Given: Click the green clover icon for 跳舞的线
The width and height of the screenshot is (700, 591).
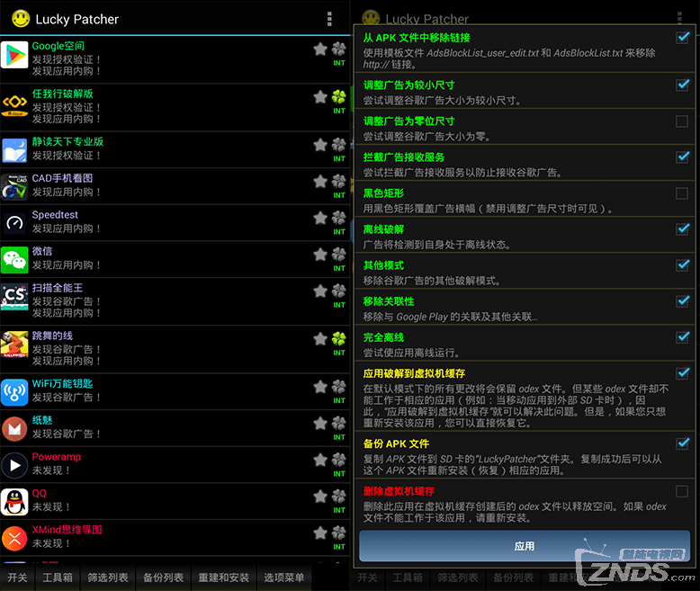Looking at the screenshot, I should tap(339, 338).
